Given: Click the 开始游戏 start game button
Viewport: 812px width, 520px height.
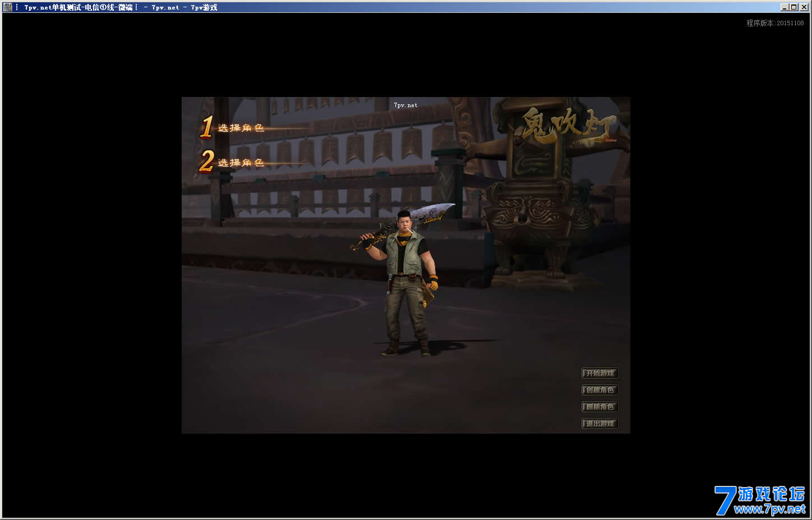Looking at the screenshot, I should [600, 373].
